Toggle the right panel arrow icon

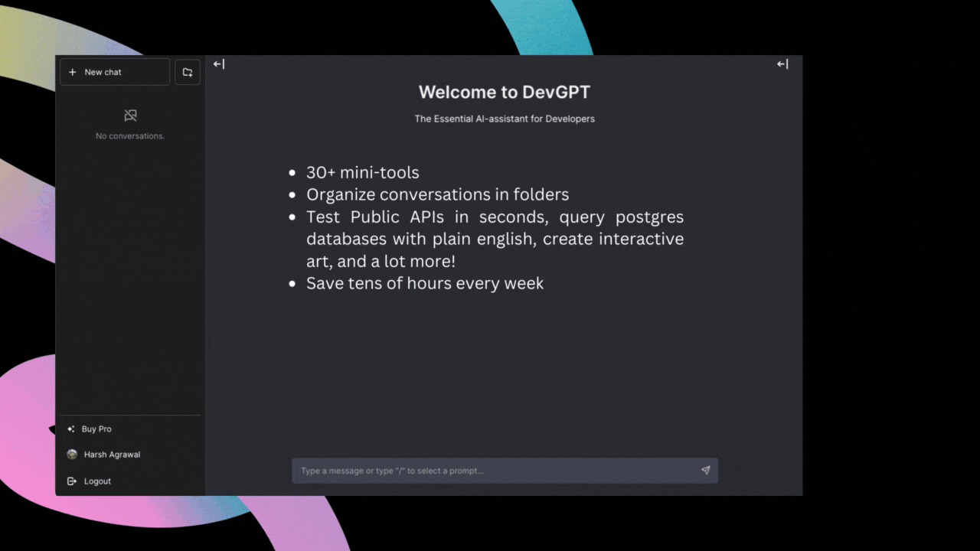pos(782,64)
